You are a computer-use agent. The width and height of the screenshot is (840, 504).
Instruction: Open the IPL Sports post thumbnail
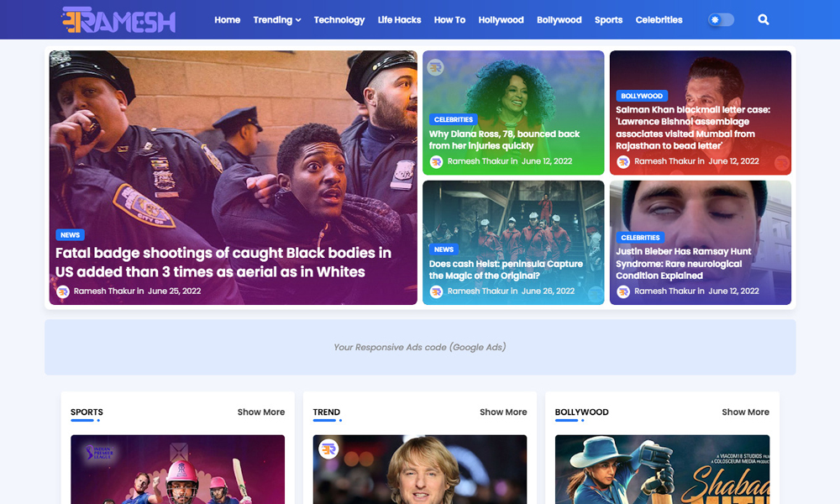tap(177, 470)
